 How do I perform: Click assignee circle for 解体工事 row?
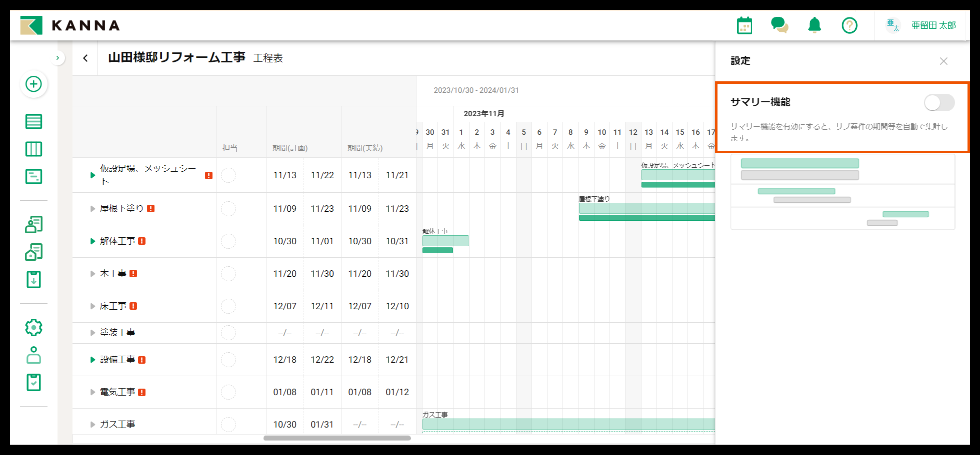tap(228, 241)
